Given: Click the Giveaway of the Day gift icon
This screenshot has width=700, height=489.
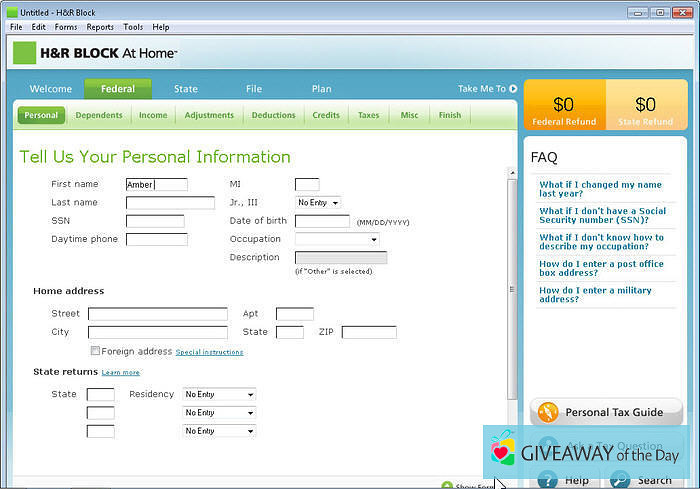Looking at the screenshot, I should click(x=503, y=453).
